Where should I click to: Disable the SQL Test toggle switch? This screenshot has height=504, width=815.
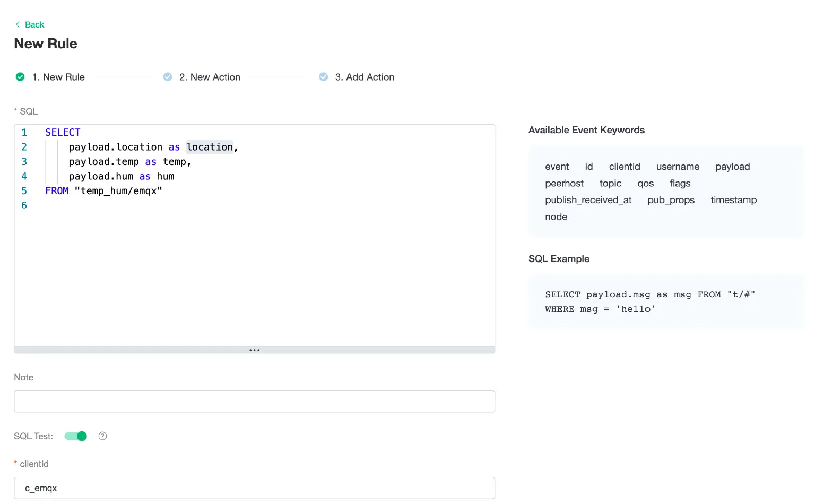click(x=75, y=436)
